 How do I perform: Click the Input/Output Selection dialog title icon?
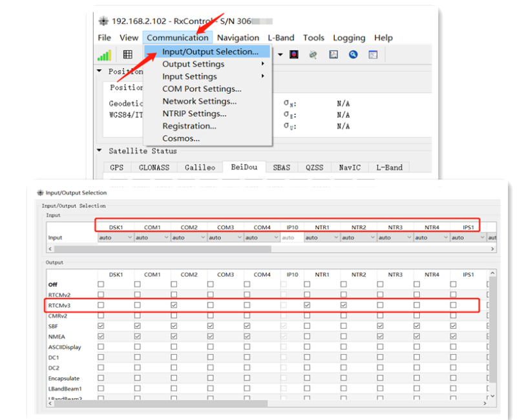[x=40, y=193]
